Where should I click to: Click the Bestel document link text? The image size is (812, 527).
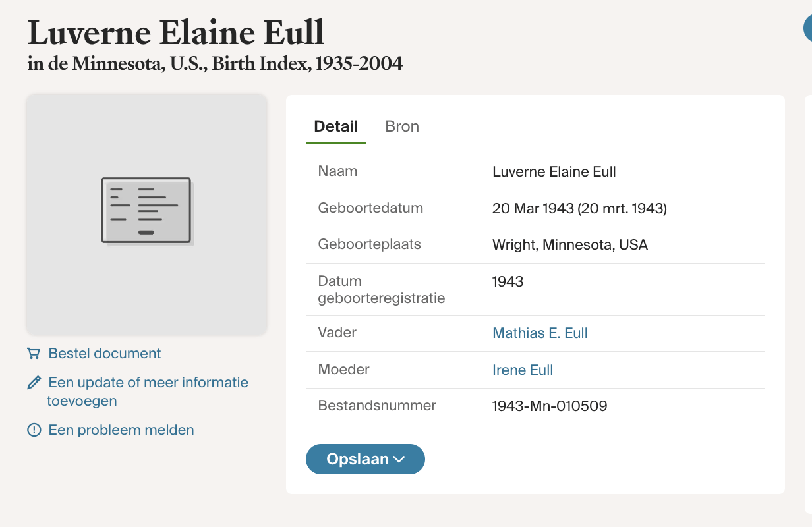[x=105, y=354]
